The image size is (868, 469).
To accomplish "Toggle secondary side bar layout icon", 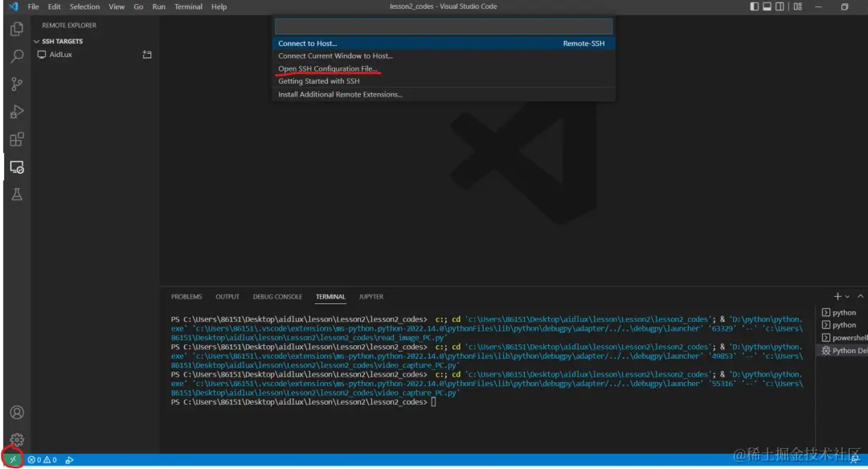I will click(780, 6).
